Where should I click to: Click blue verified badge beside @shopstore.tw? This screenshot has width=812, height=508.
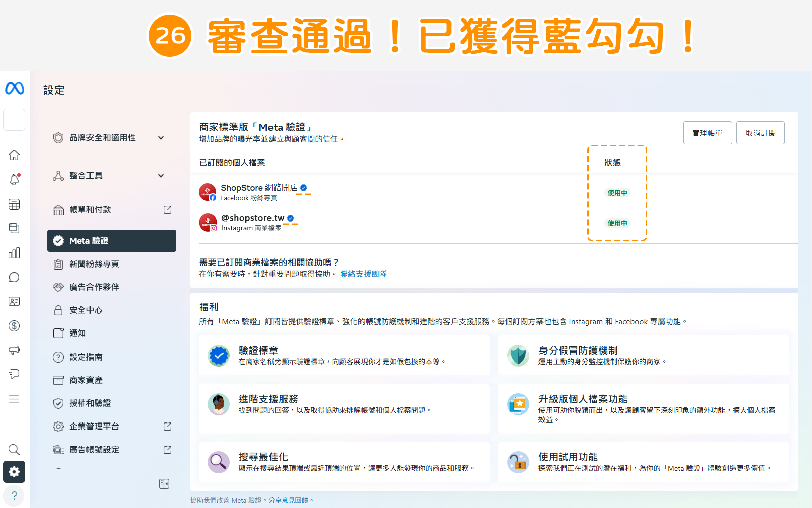click(x=291, y=218)
